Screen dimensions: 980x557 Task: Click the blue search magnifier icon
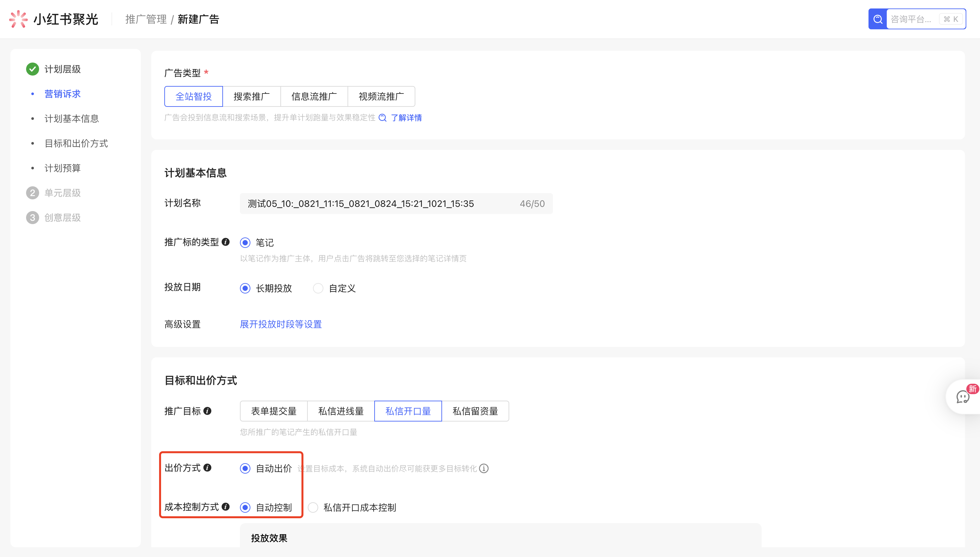877,19
